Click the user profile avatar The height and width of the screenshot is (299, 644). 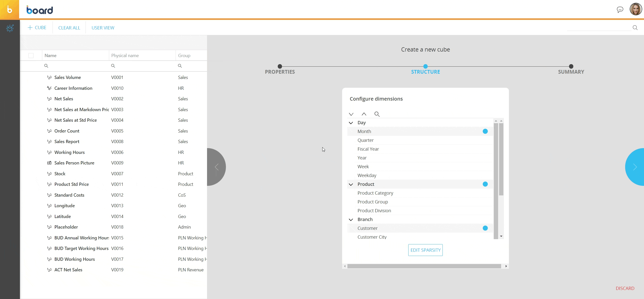tap(635, 9)
